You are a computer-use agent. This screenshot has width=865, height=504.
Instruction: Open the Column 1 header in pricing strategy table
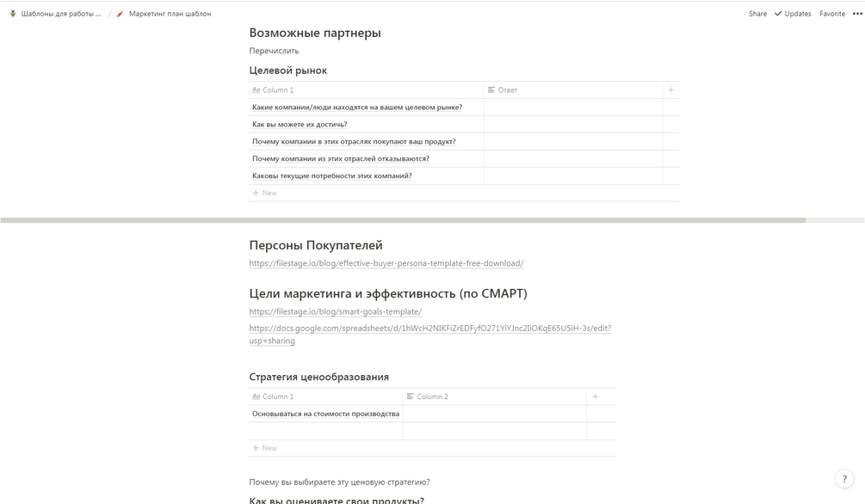point(325,396)
